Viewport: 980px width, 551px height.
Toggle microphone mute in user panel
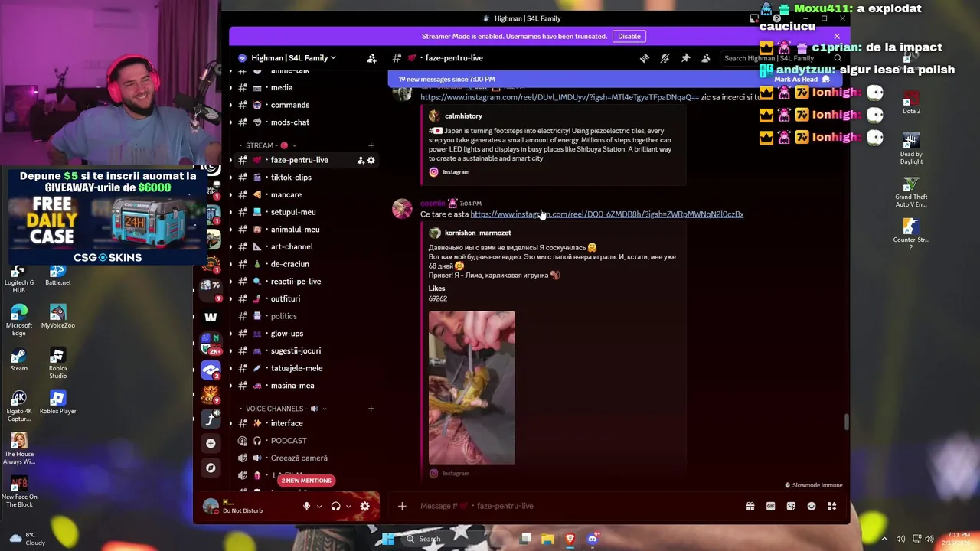click(306, 506)
